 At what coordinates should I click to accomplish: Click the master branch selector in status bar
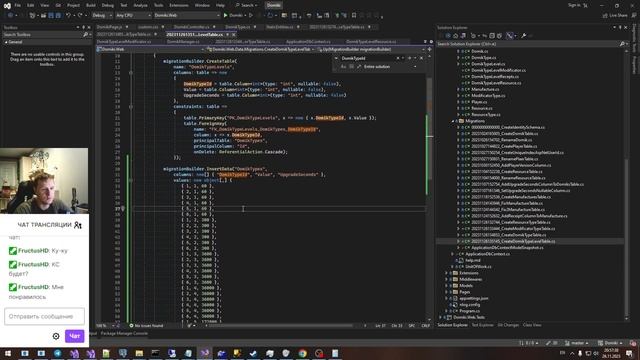coord(576,343)
